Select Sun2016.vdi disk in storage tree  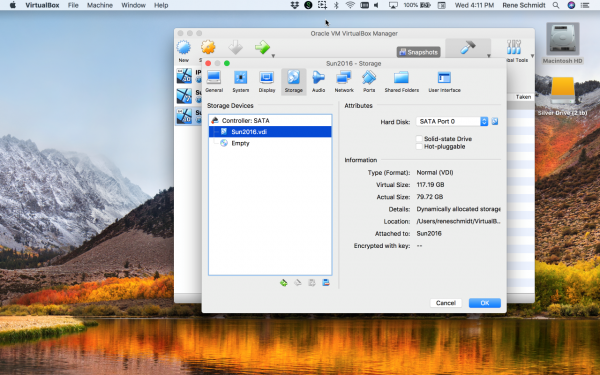pos(270,132)
